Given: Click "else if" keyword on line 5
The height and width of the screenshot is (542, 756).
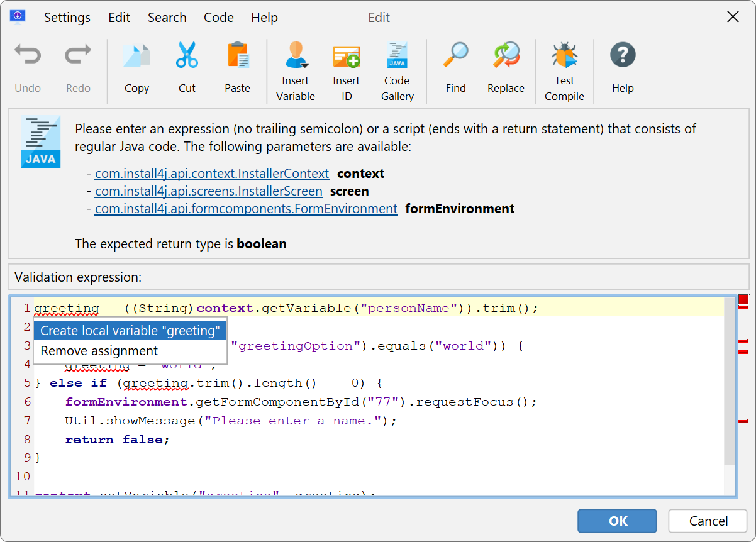Looking at the screenshot, I should click(x=78, y=383).
